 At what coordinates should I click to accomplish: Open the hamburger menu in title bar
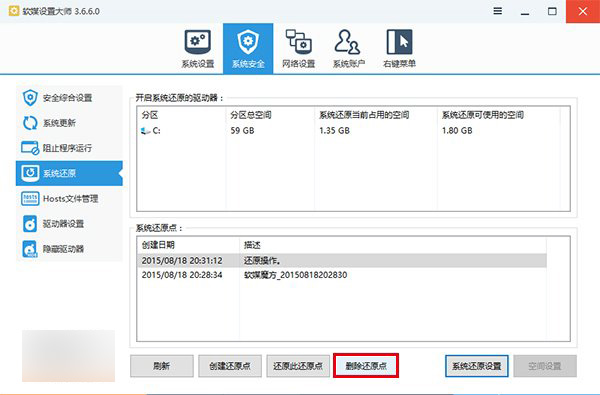pos(497,11)
